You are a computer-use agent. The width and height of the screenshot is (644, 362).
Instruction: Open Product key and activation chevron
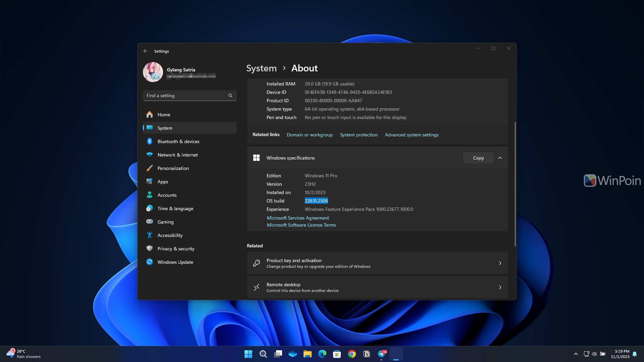500,263
